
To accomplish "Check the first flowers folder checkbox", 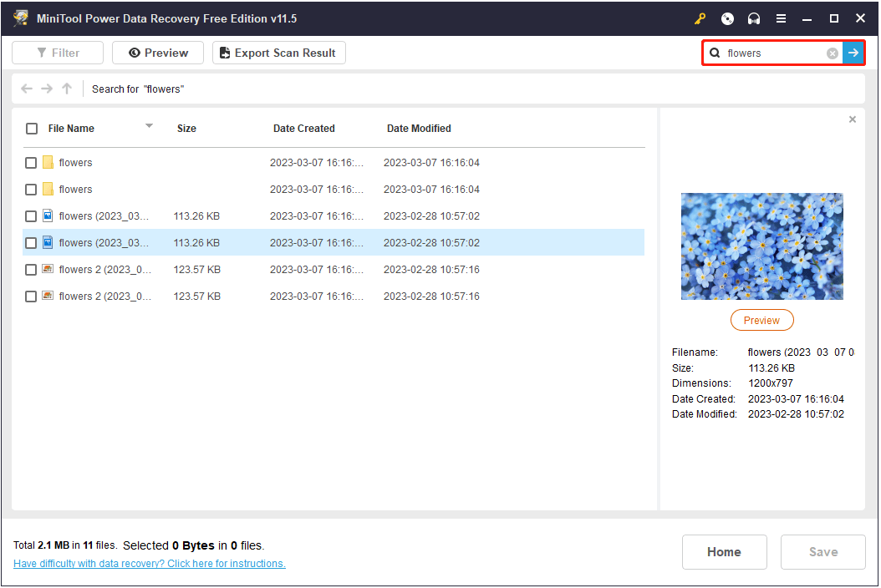I will [31, 163].
